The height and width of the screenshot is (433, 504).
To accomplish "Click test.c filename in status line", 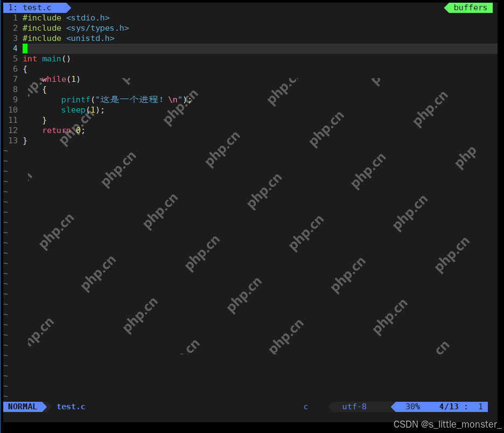I will (71, 407).
